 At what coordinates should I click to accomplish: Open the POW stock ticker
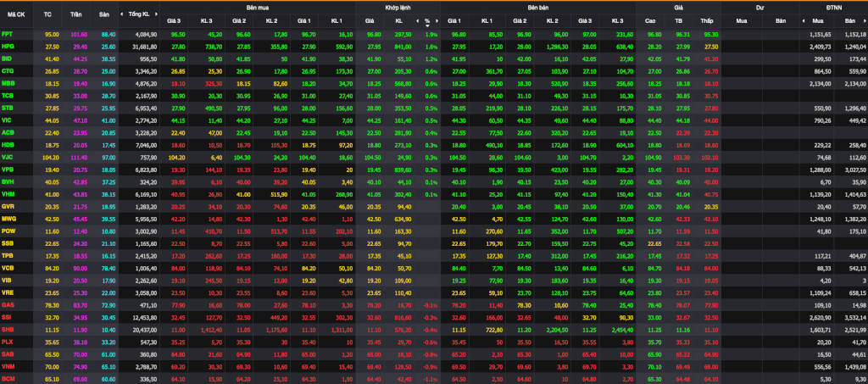click(x=8, y=231)
